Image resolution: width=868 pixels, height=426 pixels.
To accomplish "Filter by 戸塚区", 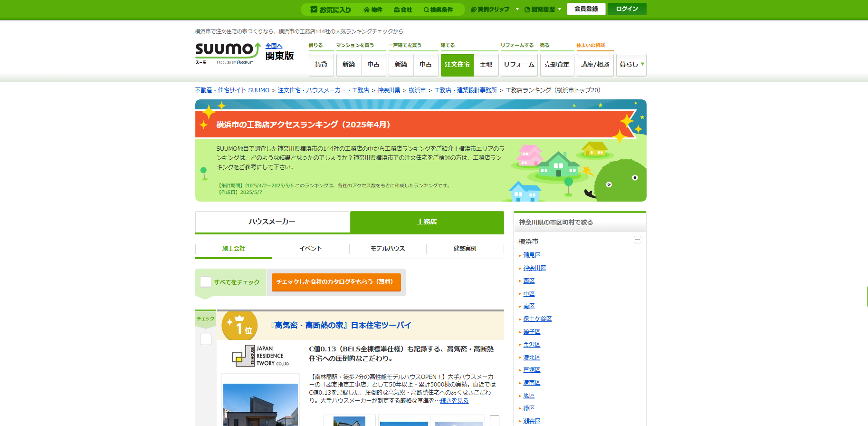I will pyautogui.click(x=532, y=370).
